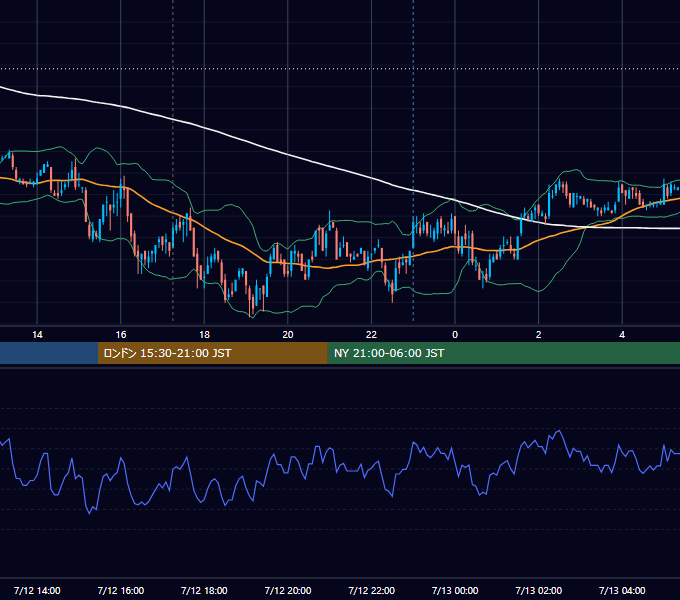Click the 7/12 18:00 time label
Viewport: 680px width, 600px height.
[204, 590]
